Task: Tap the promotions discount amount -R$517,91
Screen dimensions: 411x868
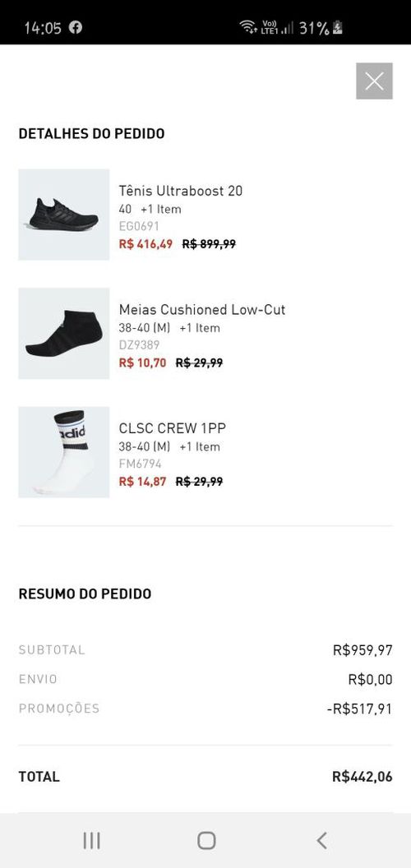Action: (359, 709)
